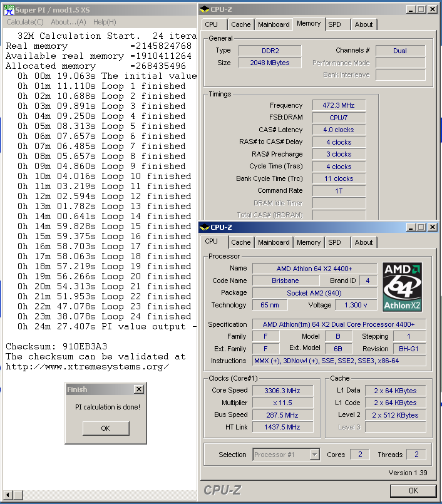442x504 pixels.
Task: Click the Loop 1 finished line in Super PI
Action: [x=101, y=86]
